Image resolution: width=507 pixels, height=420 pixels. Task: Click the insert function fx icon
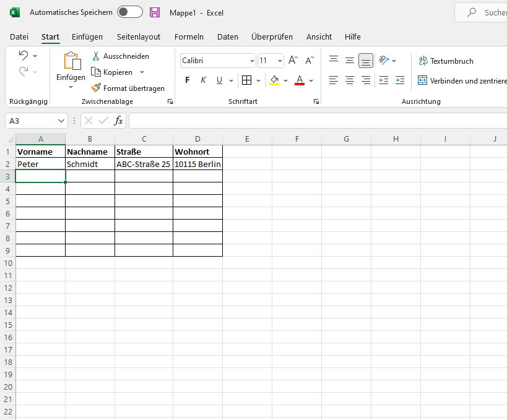click(118, 121)
